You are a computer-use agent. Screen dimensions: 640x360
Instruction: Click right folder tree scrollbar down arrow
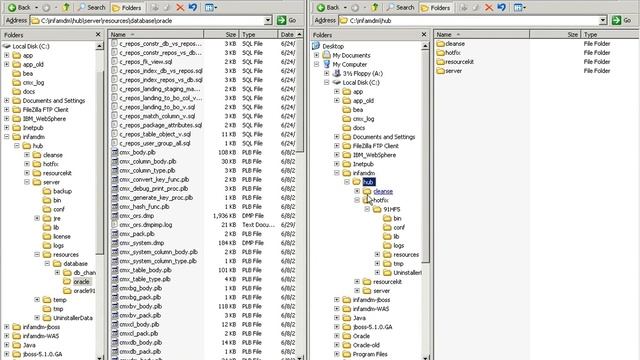(425, 357)
